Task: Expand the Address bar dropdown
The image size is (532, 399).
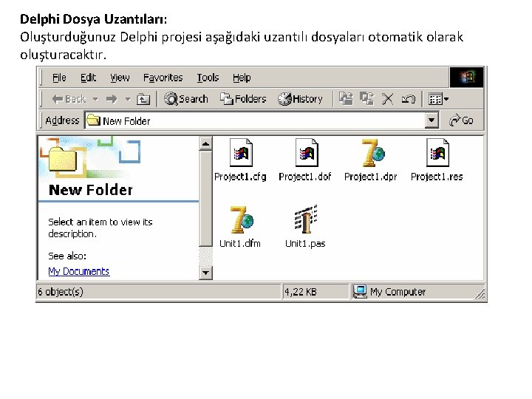Action: (x=432, y=120)
